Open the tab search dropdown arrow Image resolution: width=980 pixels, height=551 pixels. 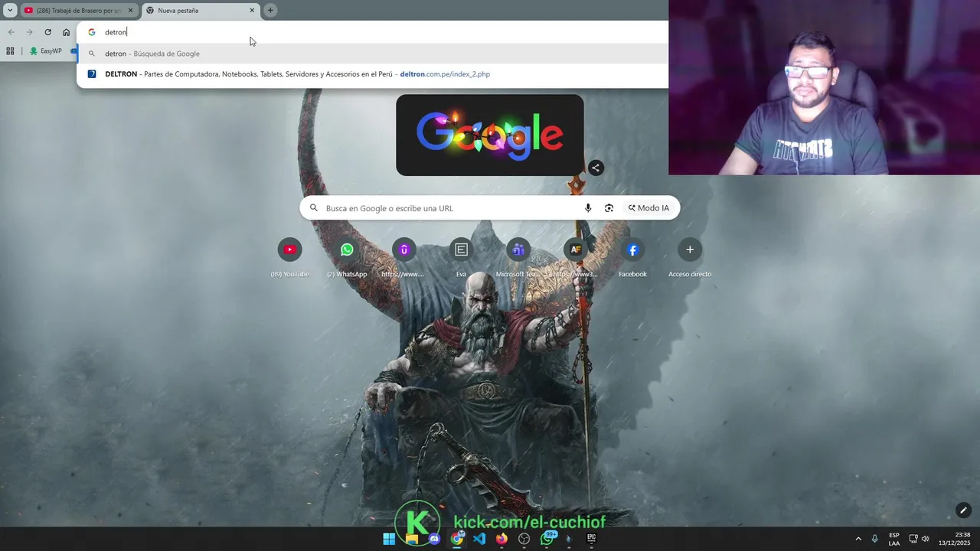click(10, 11)
